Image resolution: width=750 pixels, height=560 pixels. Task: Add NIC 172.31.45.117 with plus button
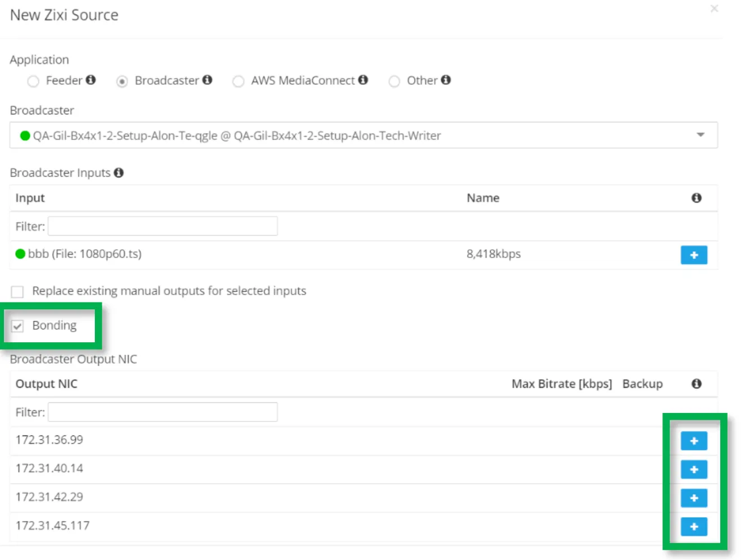pyautogui.click(x=694, y=526)
